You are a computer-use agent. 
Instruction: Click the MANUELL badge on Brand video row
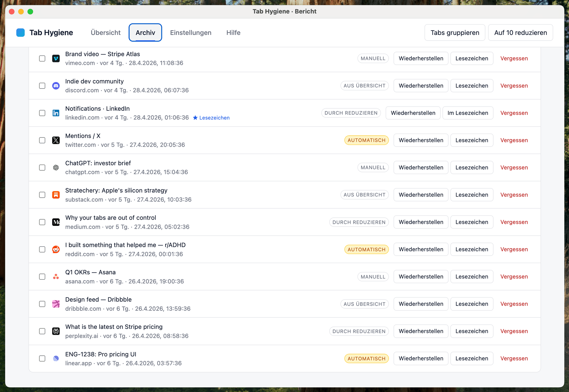(x=373, y=58)
